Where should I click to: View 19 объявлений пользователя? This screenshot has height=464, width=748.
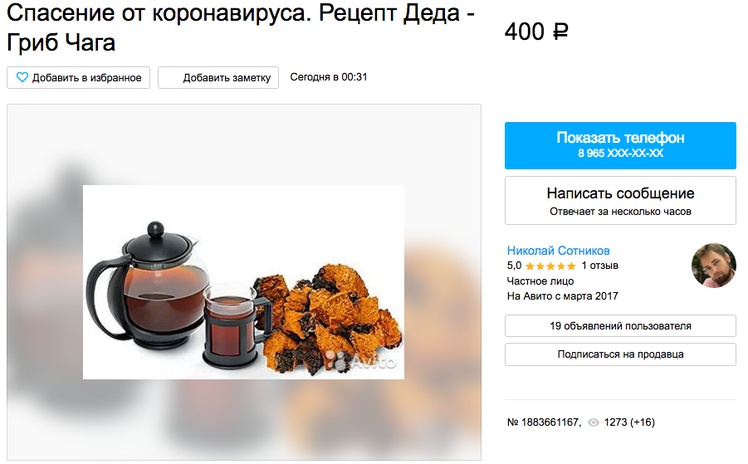pyautogui.click(x=620, y=326)
